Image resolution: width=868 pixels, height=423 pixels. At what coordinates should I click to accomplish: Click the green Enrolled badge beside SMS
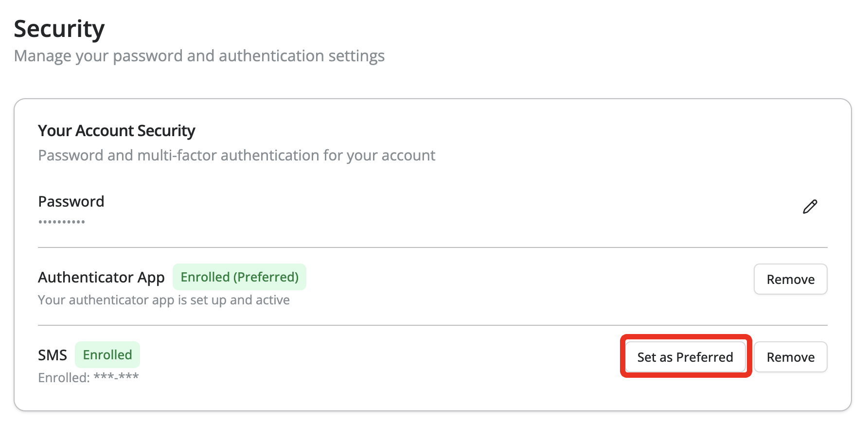pyautogui.click(x=107, y=354)
